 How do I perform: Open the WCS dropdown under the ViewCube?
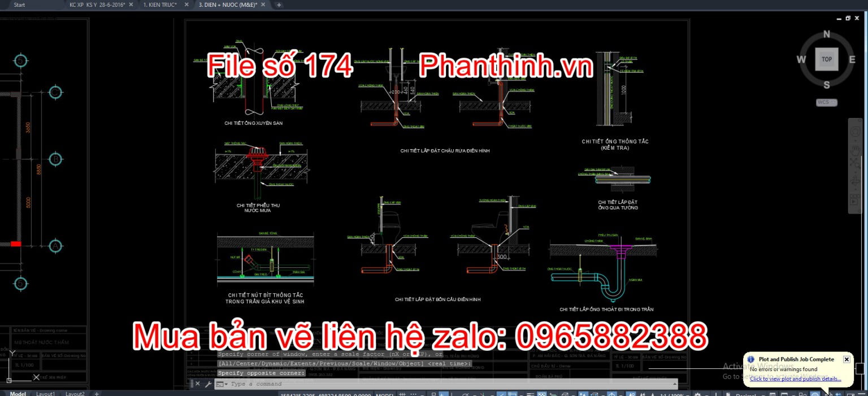coord(827,102)
